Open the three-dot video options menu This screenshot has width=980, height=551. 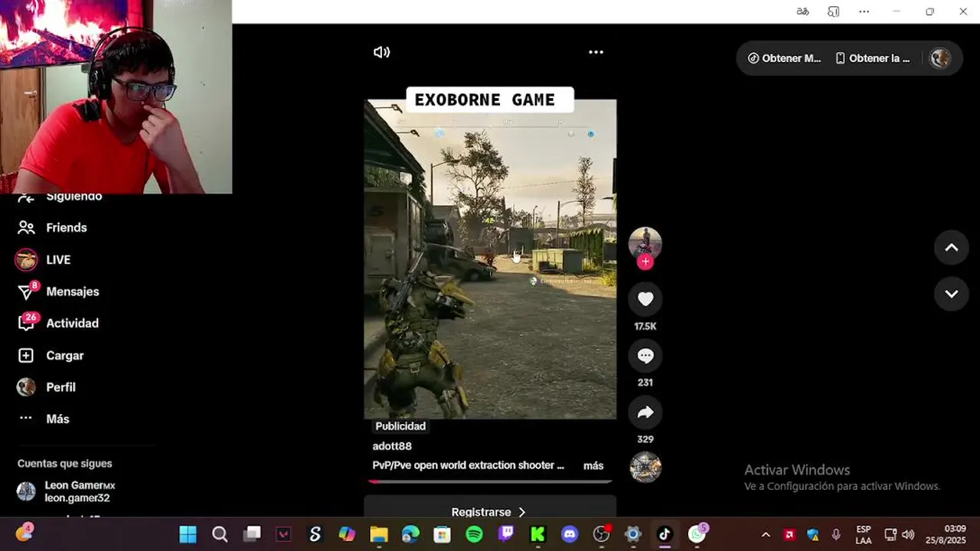point(596,52)
